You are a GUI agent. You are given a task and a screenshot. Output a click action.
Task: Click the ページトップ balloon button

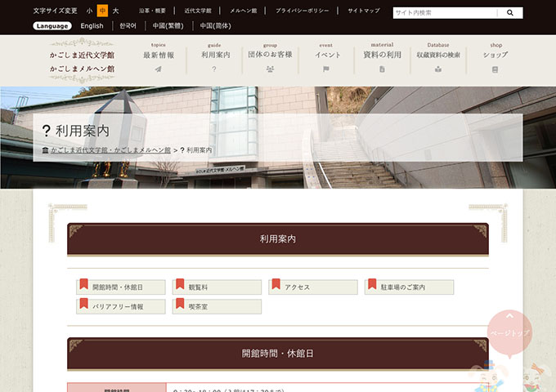pyautogui.click(x=509, y=333)
